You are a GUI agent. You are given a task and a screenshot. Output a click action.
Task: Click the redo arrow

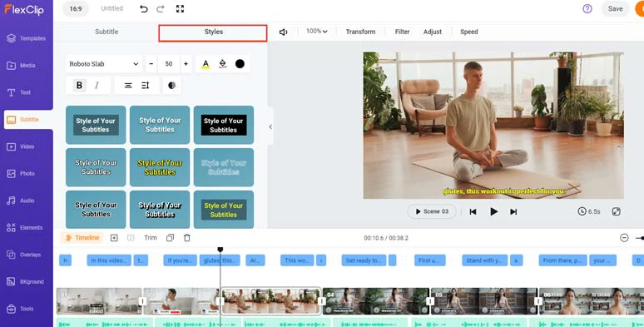(x=161, y=8)
